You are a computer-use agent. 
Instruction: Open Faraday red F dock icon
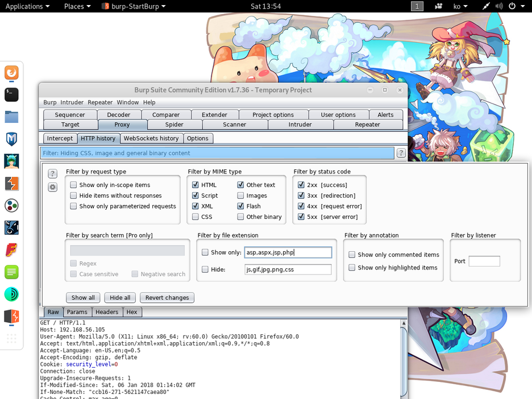click(x=11, y=250)
